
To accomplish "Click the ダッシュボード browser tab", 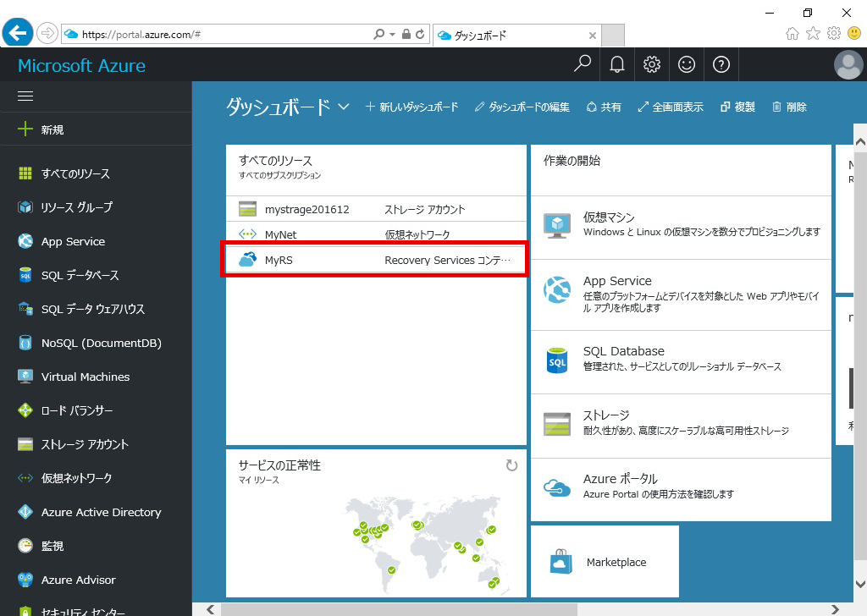I will (x=517, y=36).
